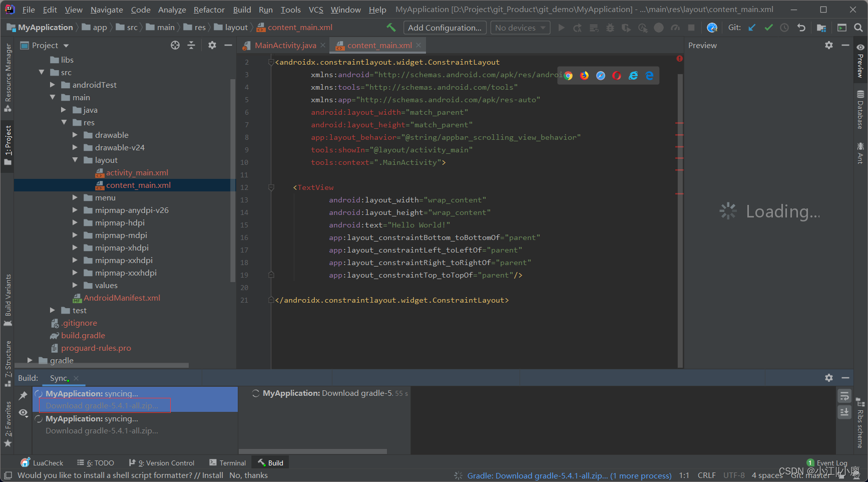Viewport: 868px width, 482px height.
Task: Switch to MainActivity.java editor tab
Action: 285,45
